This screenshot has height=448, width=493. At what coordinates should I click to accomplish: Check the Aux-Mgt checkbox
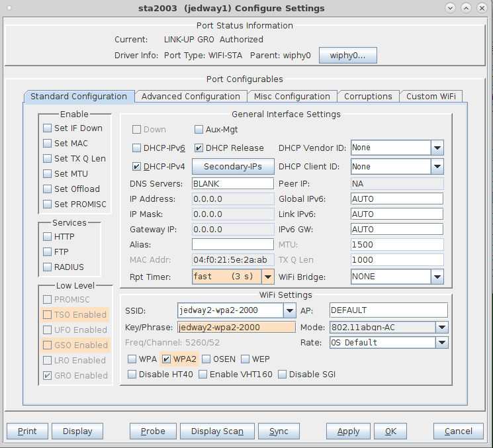pyautogui.click(x=199, y=129)
